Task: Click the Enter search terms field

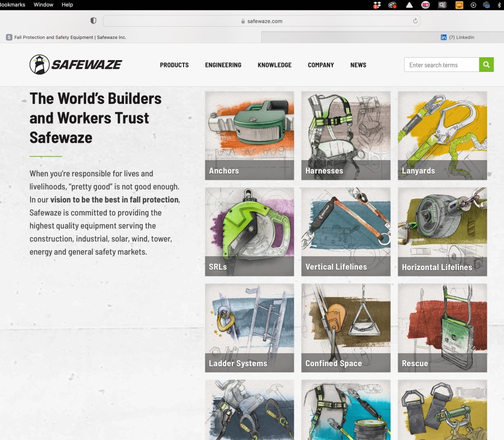Action: click(x=441, y=65)
